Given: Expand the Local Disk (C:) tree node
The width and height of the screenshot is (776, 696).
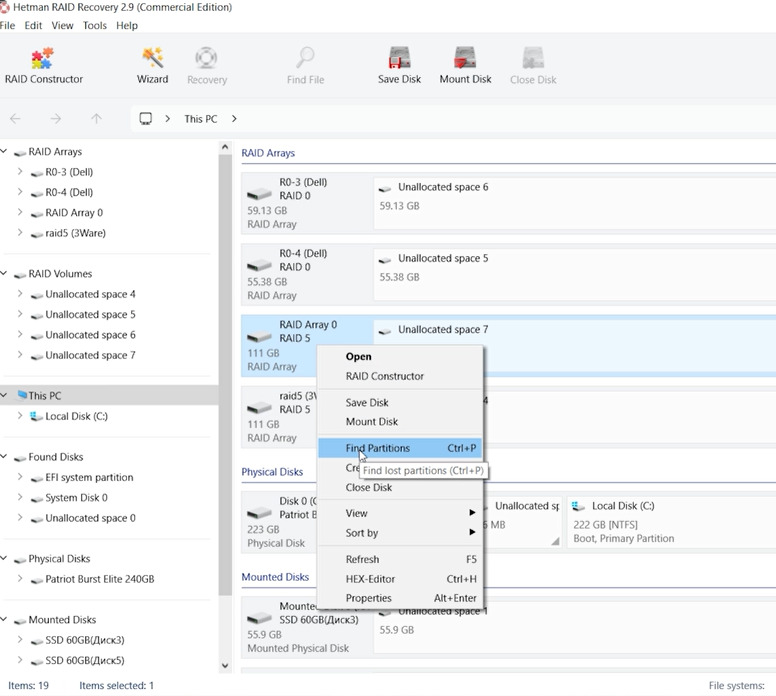Looking at the screenshot, I should pyautogui.click(x=20, y=415).
